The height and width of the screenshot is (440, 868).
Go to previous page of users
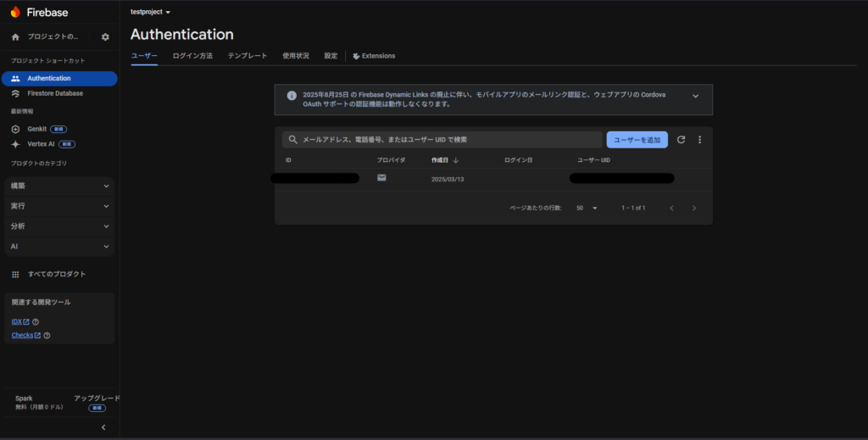(x=671, y=208)
